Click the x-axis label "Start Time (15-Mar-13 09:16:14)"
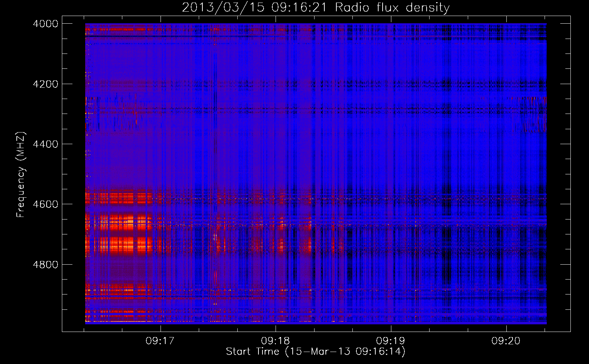The height and width of the screenshot is (364, 589). (316, 352)
